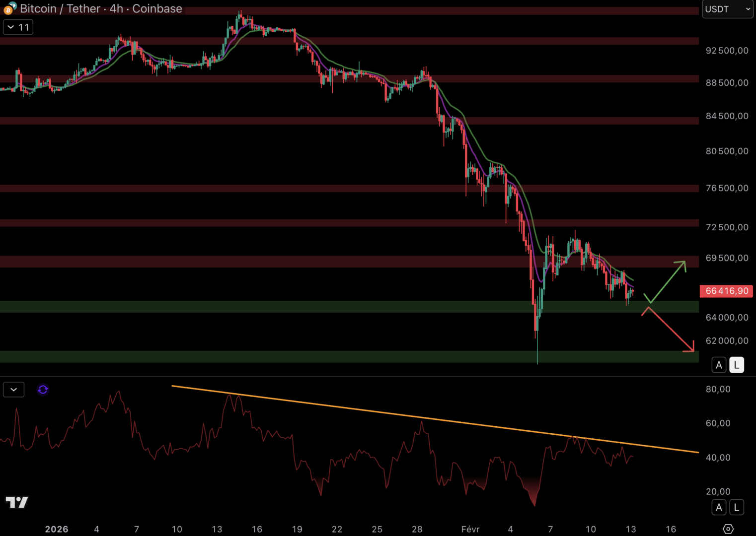Click the Févr date on time axis
The image size is (756, 536).
470,529
